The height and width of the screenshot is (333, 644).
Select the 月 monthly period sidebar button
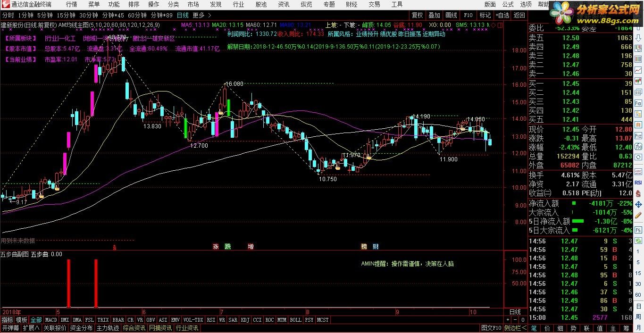pyautogui.click(x=638, y=327)
